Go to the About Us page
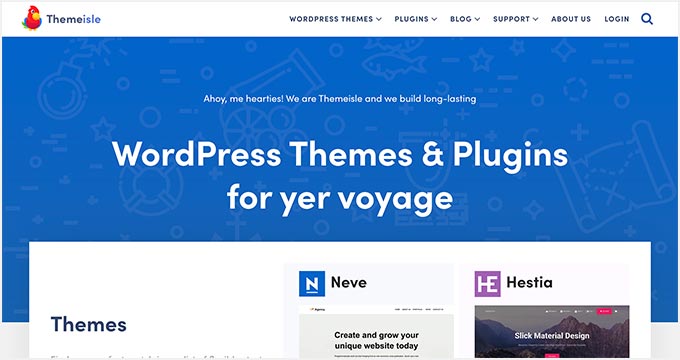 [571, 19]
